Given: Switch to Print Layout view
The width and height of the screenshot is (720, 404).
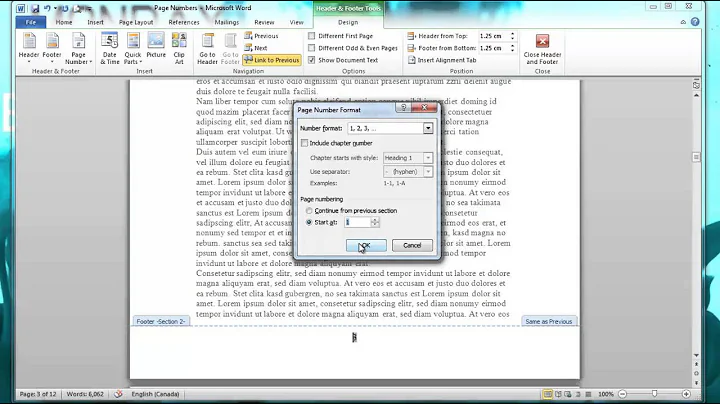Looking at the screenshot, I should 548,394.
